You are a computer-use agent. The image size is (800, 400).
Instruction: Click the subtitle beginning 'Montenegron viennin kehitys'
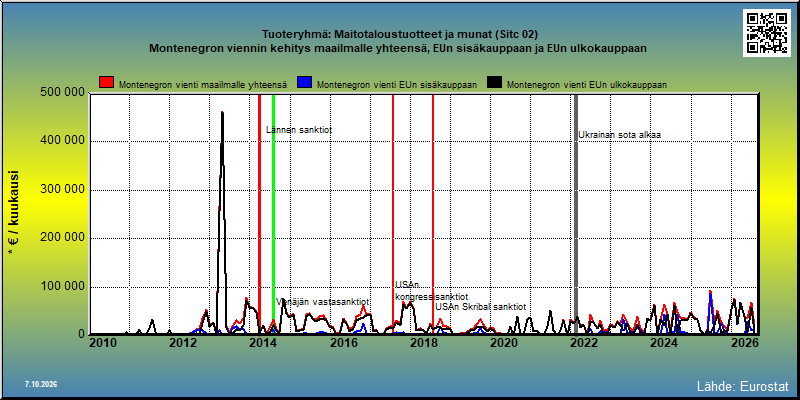point(398,48)
